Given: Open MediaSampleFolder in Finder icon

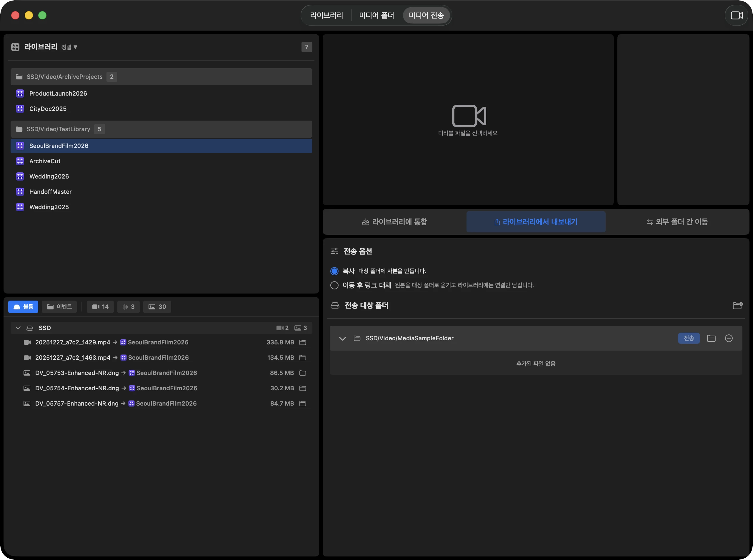Looking at the screenshot, I should (x=711, y=338).
